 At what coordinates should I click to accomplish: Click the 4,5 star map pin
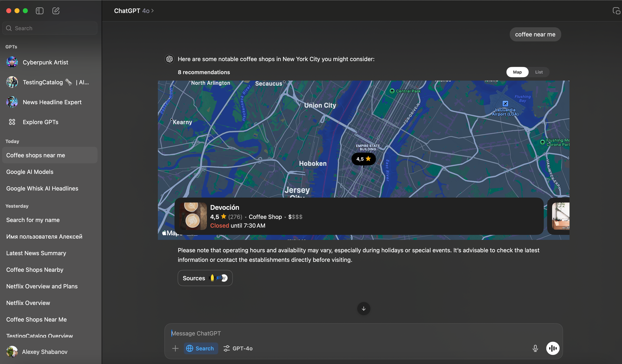click(x=363, y=159)
